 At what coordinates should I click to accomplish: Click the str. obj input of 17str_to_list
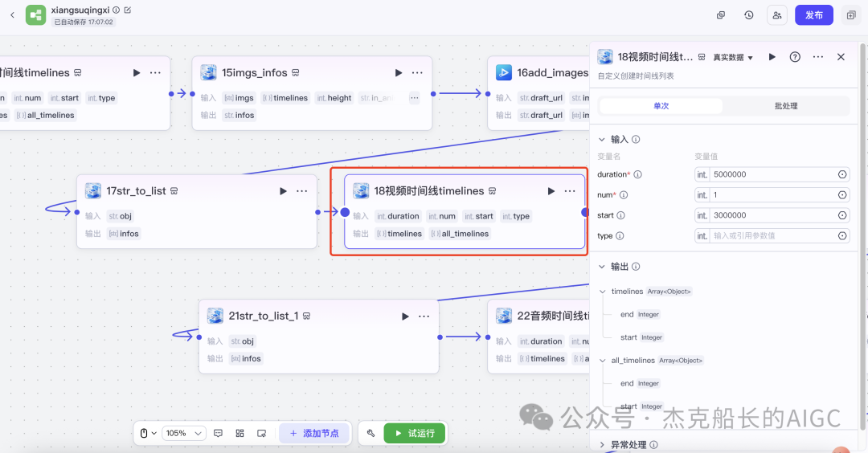121,216
